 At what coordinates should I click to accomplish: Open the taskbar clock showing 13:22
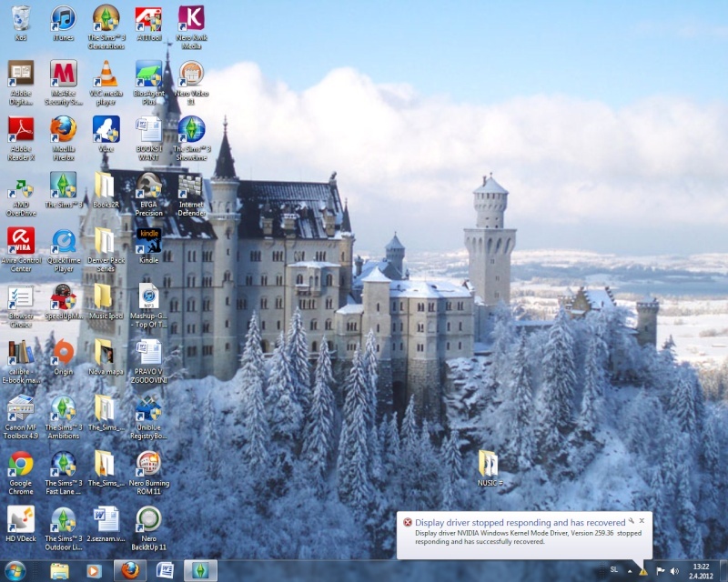[x=701, y=571]
